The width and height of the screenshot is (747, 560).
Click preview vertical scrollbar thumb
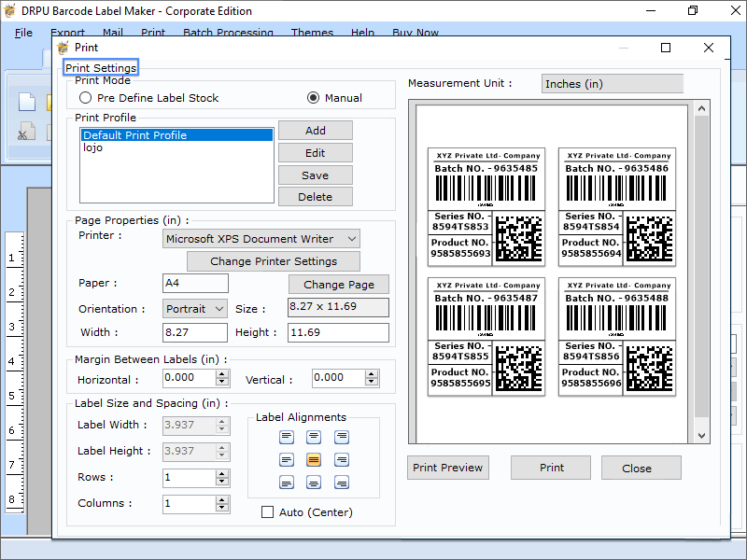pyautogui.click(x=701, y=267)
